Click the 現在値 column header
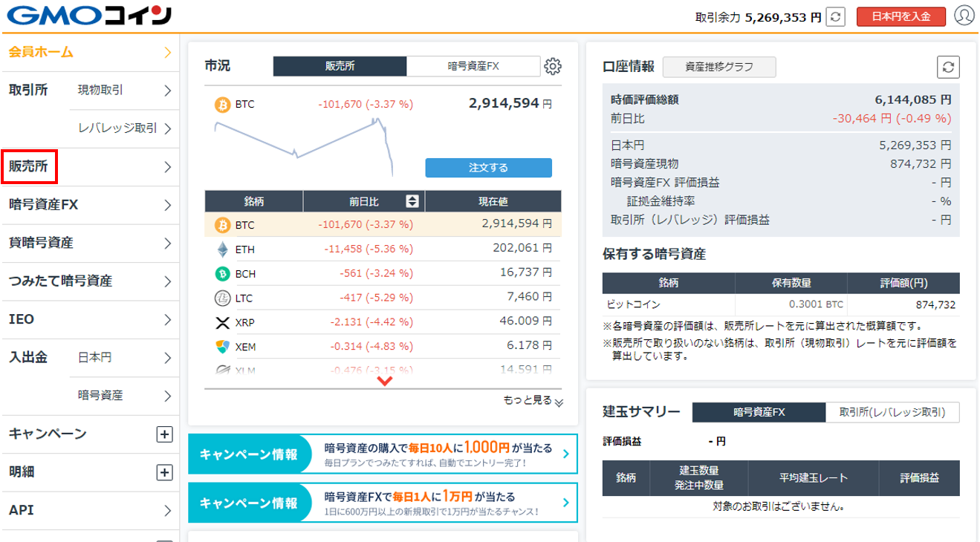This screenshot has width=980, height=542. point(493,201)
